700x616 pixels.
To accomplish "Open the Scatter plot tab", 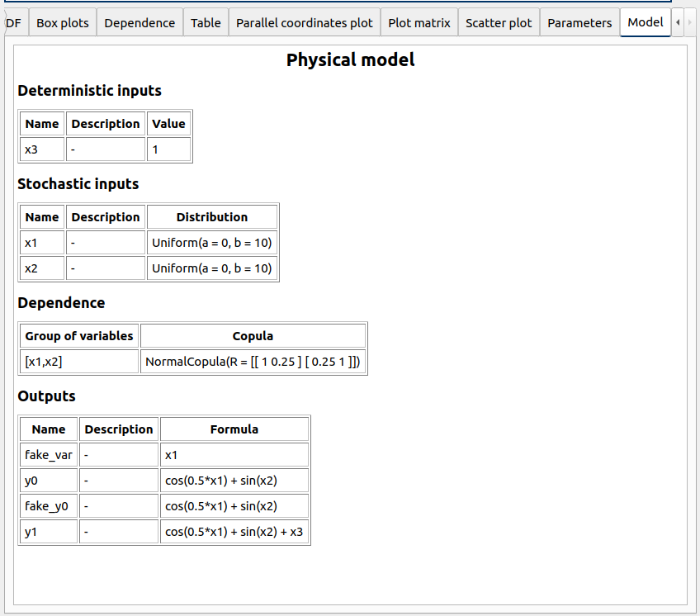I will coord(499,22).
